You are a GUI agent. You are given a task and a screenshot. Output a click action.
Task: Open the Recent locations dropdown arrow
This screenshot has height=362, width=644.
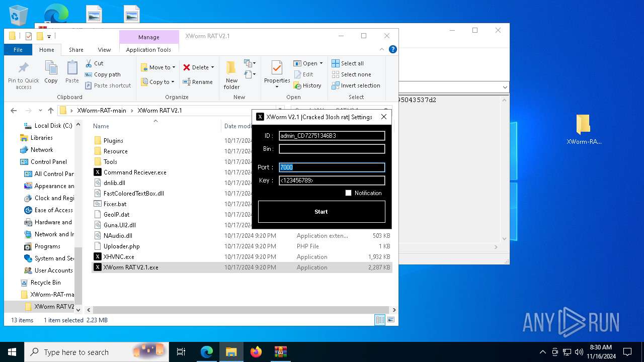(40, 111)
